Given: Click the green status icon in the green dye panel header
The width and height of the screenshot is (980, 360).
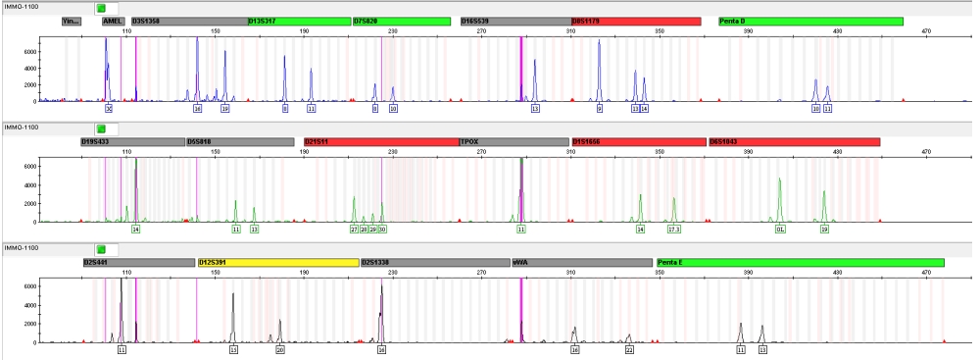Looking at the screenshot, I should [101, 129].
